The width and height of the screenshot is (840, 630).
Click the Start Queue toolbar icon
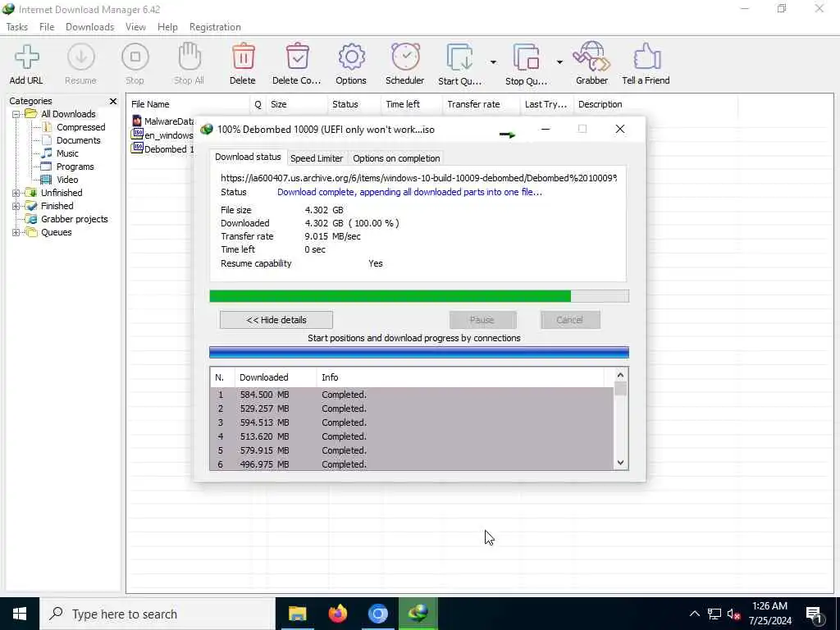[460, 58]
